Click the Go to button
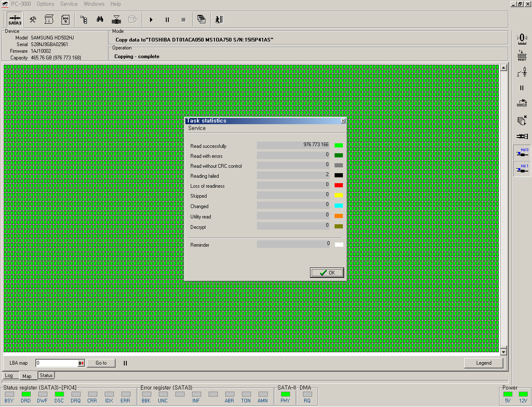This screenshot has height=407, width=532. click(x=101, y=363)
